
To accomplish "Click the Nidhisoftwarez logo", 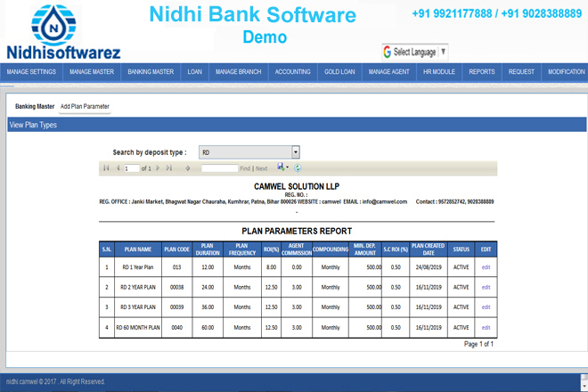I will coord(63,32).
